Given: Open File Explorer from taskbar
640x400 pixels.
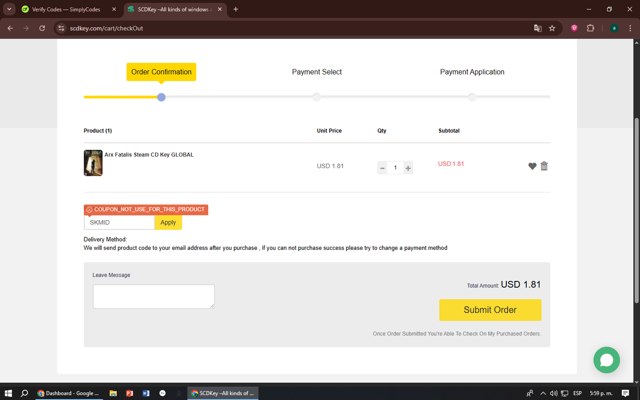Looking at the screenshot, I should coord(113,393).
